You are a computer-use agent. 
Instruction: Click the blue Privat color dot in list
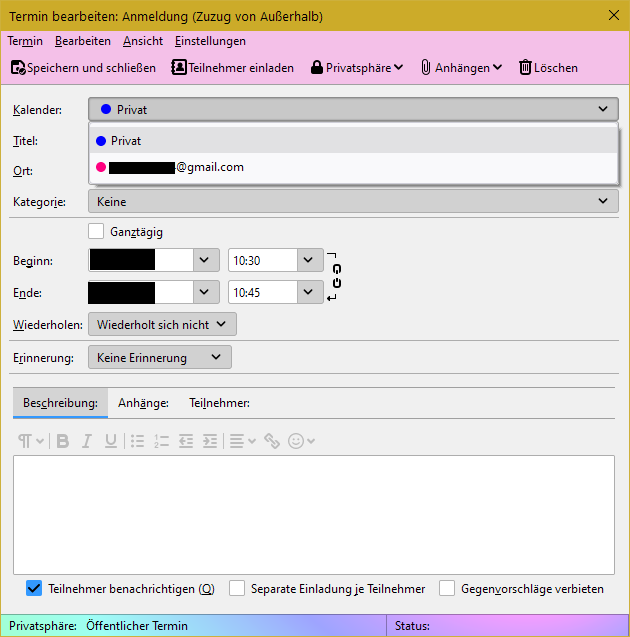click(101, 141)
